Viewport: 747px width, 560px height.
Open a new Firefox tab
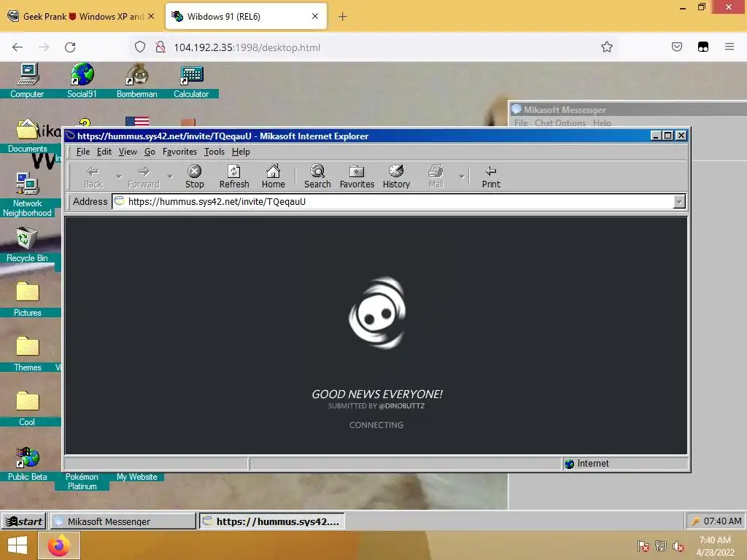(343, 17)
